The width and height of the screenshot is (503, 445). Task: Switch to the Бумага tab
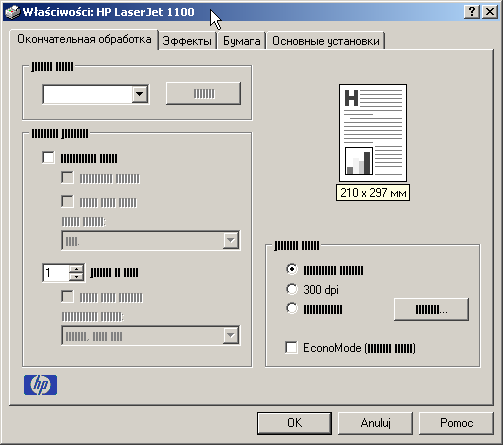coord(241,41)
